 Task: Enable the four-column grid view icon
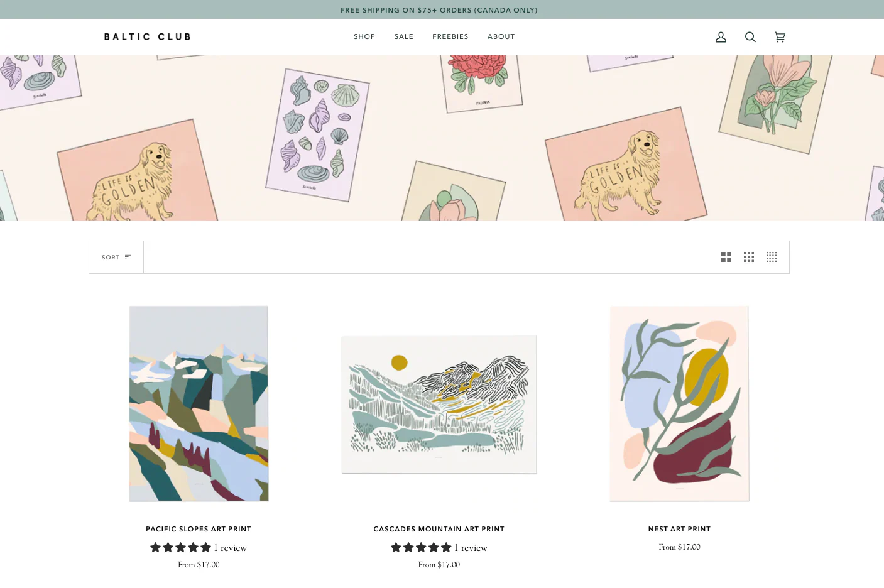(772, 257)
